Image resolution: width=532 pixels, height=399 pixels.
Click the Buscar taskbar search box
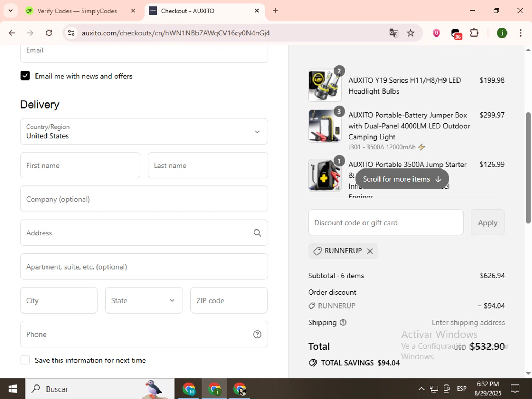pos(100,389)
